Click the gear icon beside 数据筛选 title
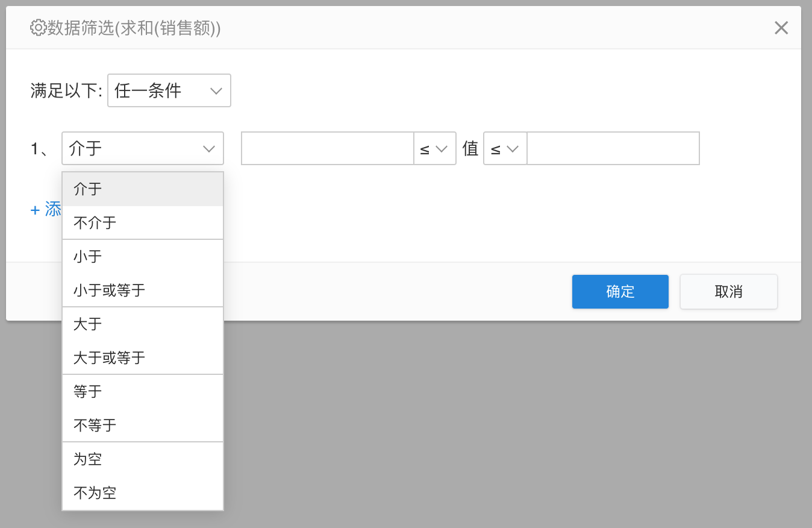The image size is (812, 528). click(x=38, y=28)
